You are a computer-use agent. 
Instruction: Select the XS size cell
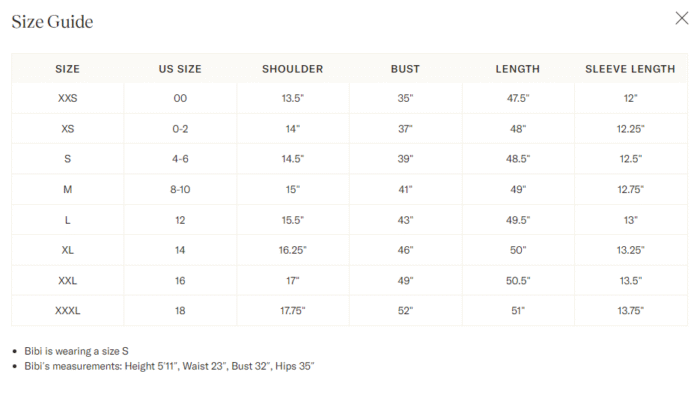(67, 129)
